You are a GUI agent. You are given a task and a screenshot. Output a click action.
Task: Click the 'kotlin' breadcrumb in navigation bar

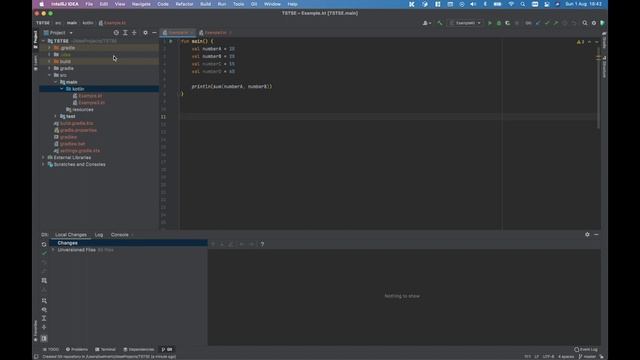[88, 23]
